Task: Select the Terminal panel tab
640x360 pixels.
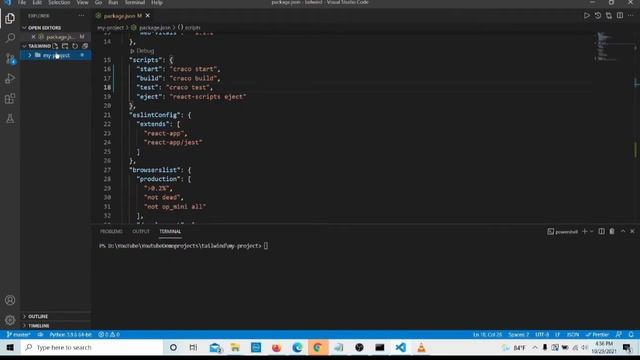Action: tap(170, 231)
